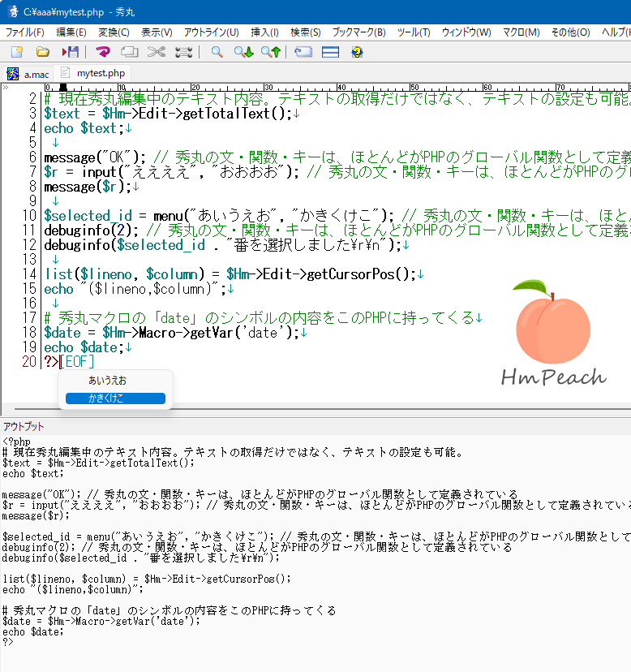This screenshot has height=672, width=631.
Task: Click the Find Next down-arrow icon
Action: (244, 52)
